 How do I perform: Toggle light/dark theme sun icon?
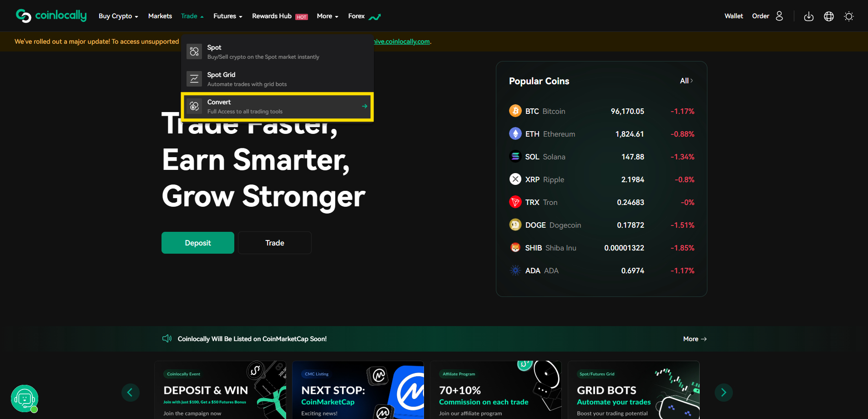tap(849, 16)
